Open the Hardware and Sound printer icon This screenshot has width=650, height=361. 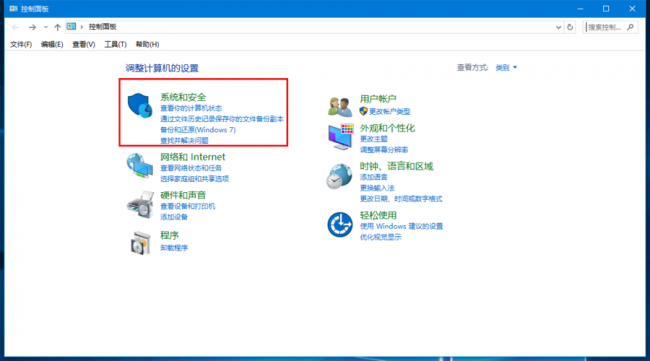[140, 204]
